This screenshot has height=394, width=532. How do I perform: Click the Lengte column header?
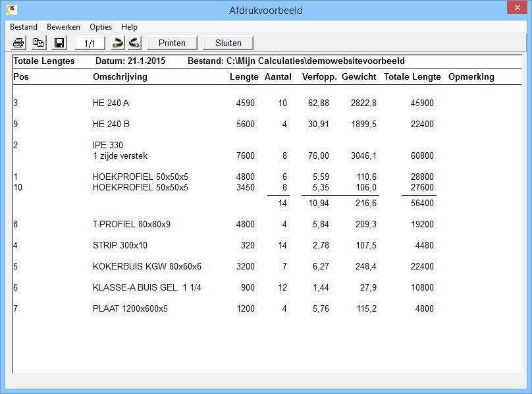244,77
